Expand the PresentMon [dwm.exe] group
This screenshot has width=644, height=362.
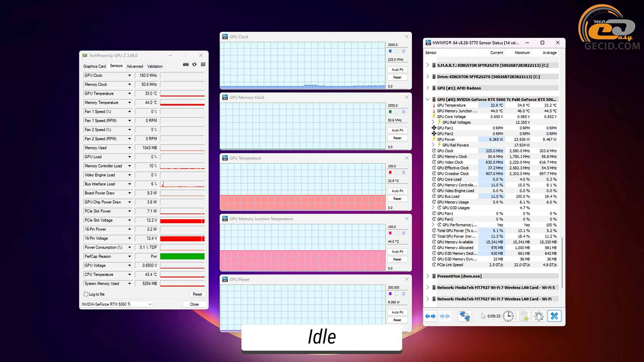(x=428, y=276)
